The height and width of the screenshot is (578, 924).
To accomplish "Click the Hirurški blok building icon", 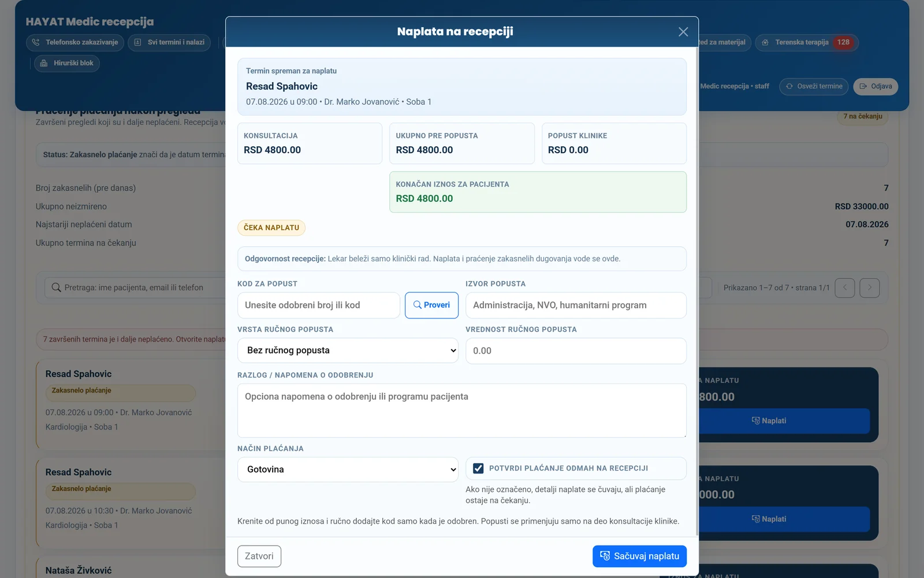I will pyautogui.click(x=44, y=63).
